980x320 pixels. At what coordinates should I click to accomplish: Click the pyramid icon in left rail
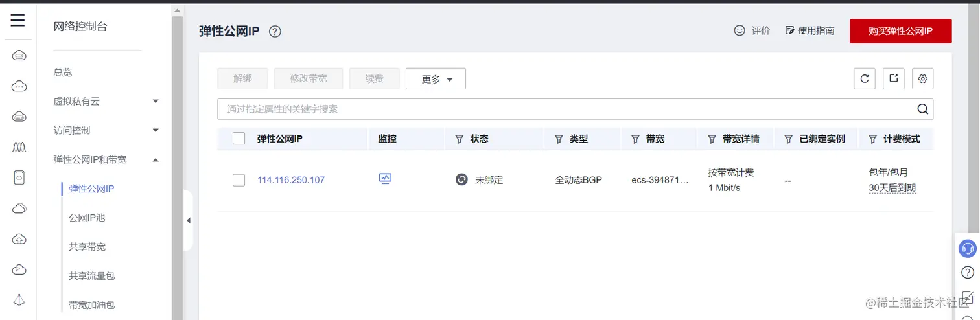[19, 300]
